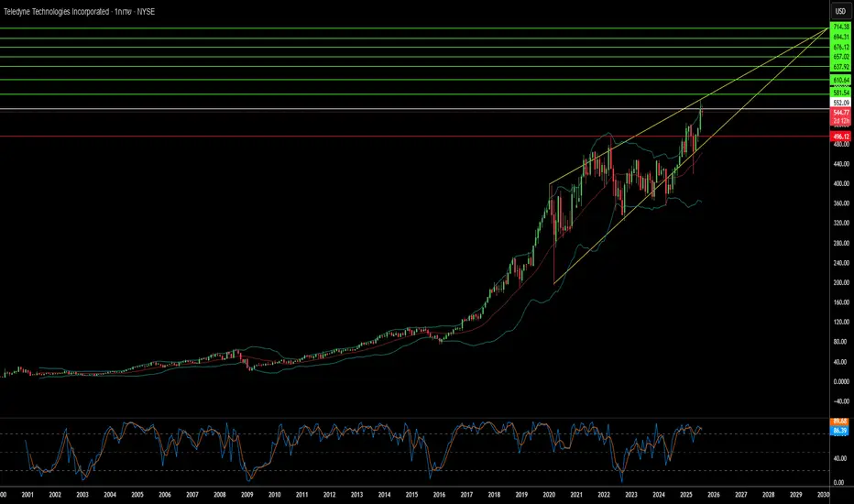This screenshot has height=504, width=854.
Task: Click the 637.92 green price tag
Action: [841, 67]
